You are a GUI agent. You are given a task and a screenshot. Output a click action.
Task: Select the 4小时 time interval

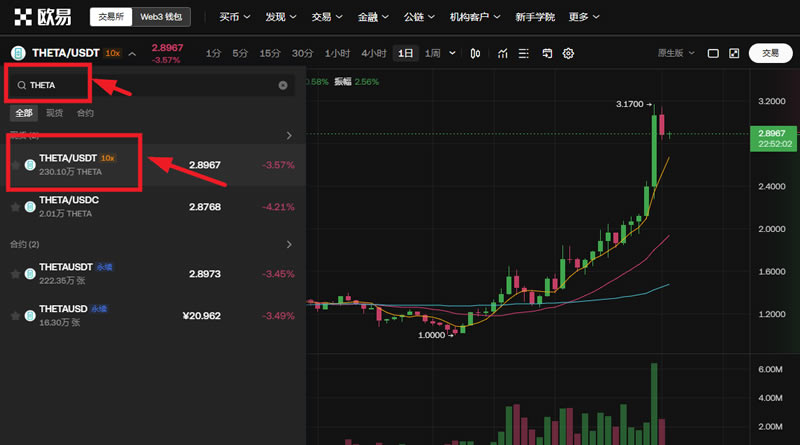click(373, 53)
